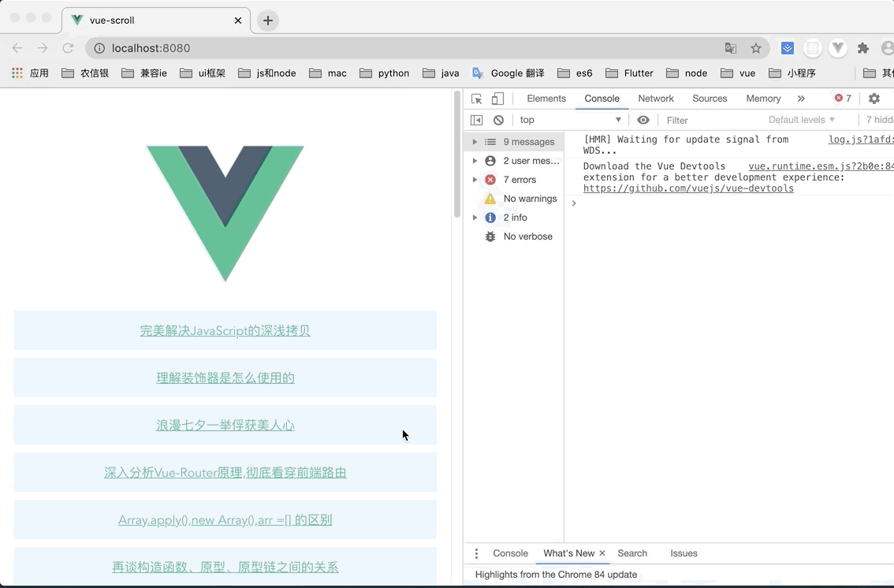Close the What's New drawer tab
894x588 pixels.
pos(602,553)
